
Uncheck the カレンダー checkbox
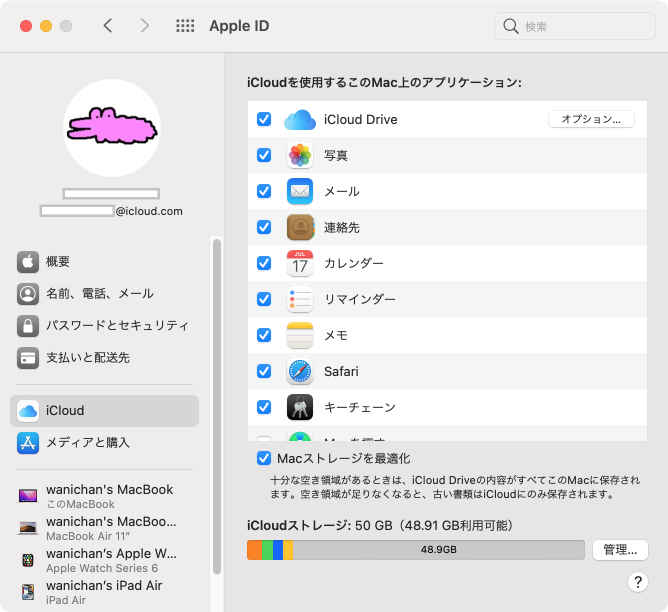pos(264,263)
